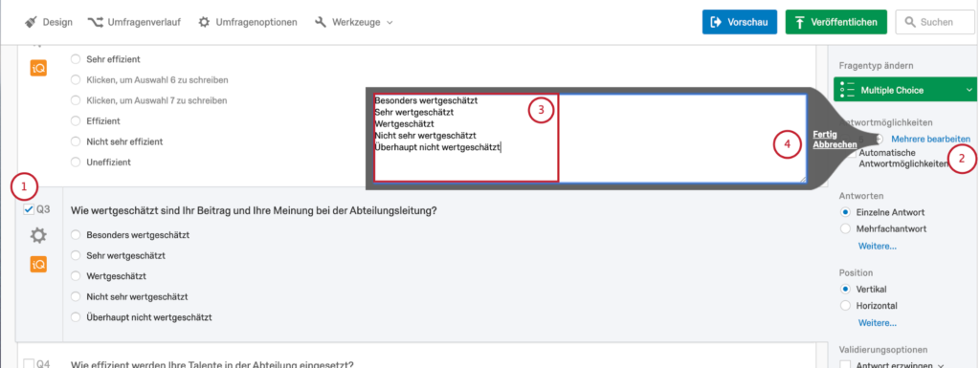The width and height of the screenshot is (980, 368).
Task: Click the Umfragenverlauf flow icon
Action: coord(95,22)
